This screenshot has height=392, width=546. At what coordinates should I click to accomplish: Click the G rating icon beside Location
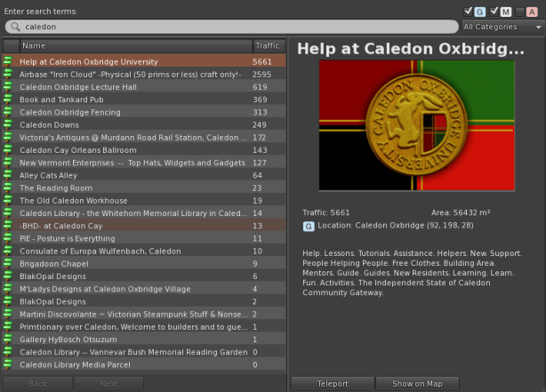[309, 227]
